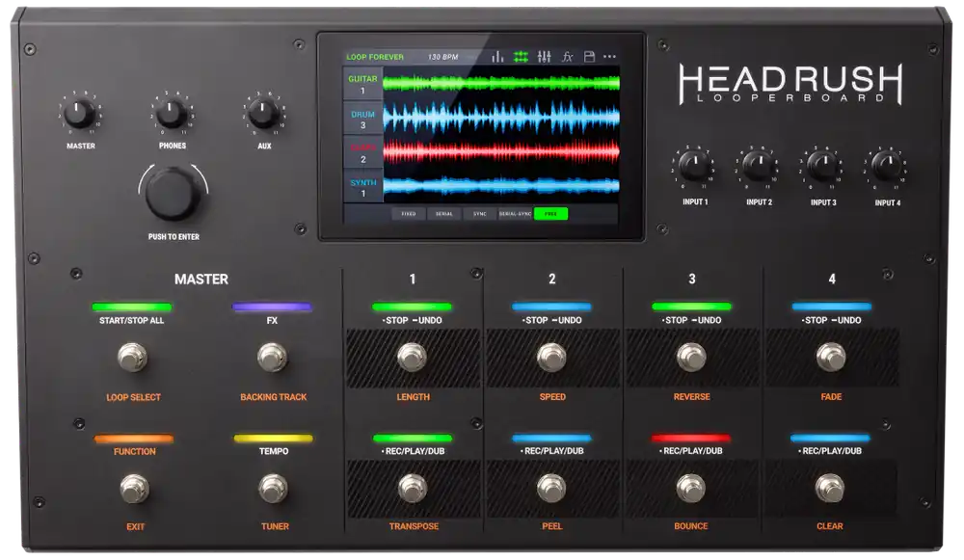Click the MASTER section heading
Viewport: 964px width, 560px height.
[201, 280]
